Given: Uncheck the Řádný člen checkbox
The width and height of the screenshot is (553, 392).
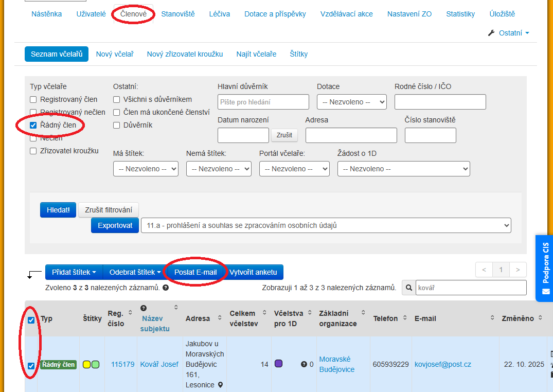Looking at the screenshot, I should (33, 125).
